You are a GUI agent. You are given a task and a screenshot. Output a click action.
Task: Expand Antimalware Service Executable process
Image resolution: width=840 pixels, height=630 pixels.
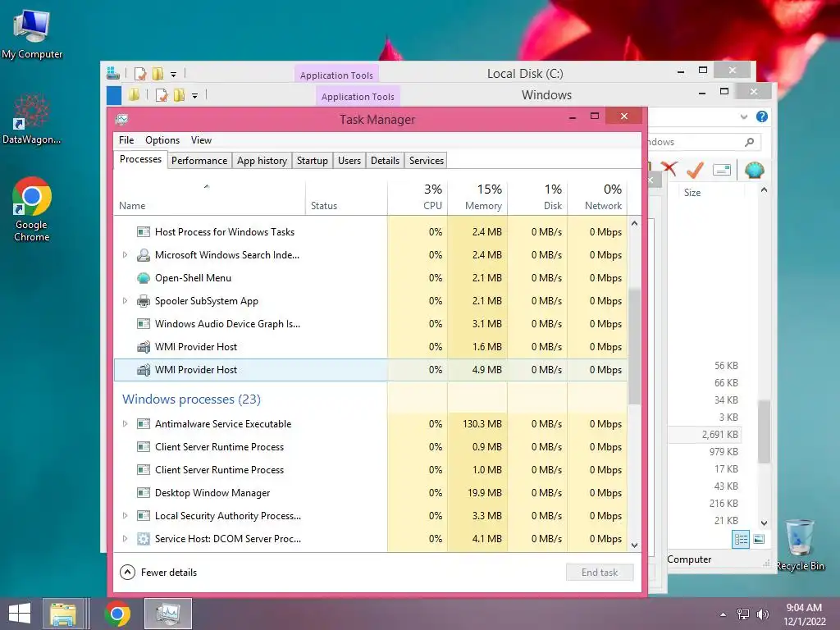pyautogui.click(x=125, y=424)
